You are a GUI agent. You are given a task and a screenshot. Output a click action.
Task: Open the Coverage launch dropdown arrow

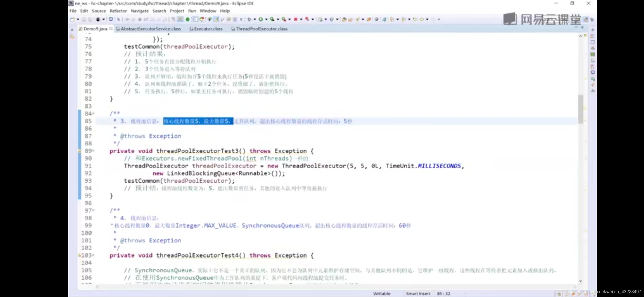[x=278, y=19]
